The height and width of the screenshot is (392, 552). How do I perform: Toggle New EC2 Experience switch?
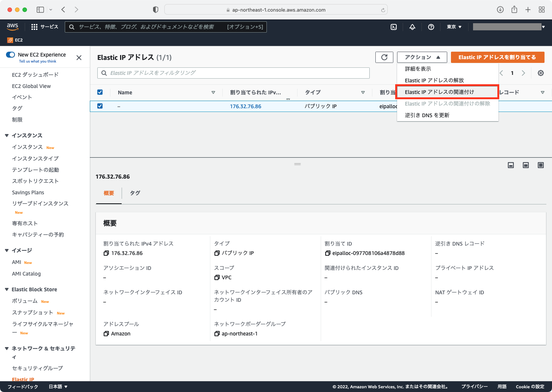point(11,54)
